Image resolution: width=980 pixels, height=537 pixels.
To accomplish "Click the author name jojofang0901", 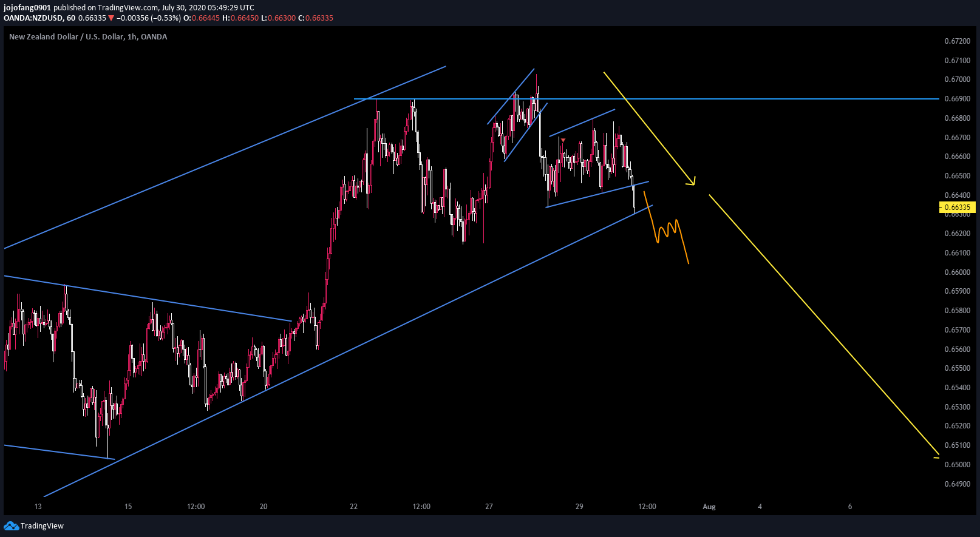I will click(x=27, y=8).
